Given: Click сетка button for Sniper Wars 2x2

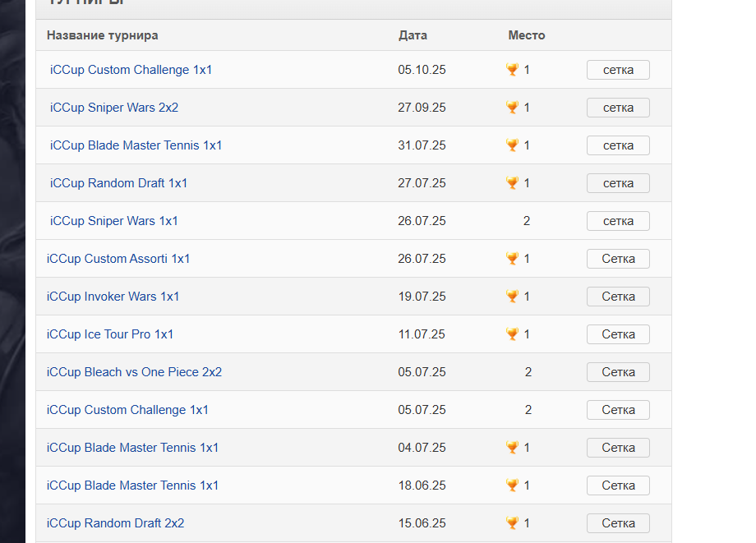Looking at the screenshot, I should coord(618,108).
